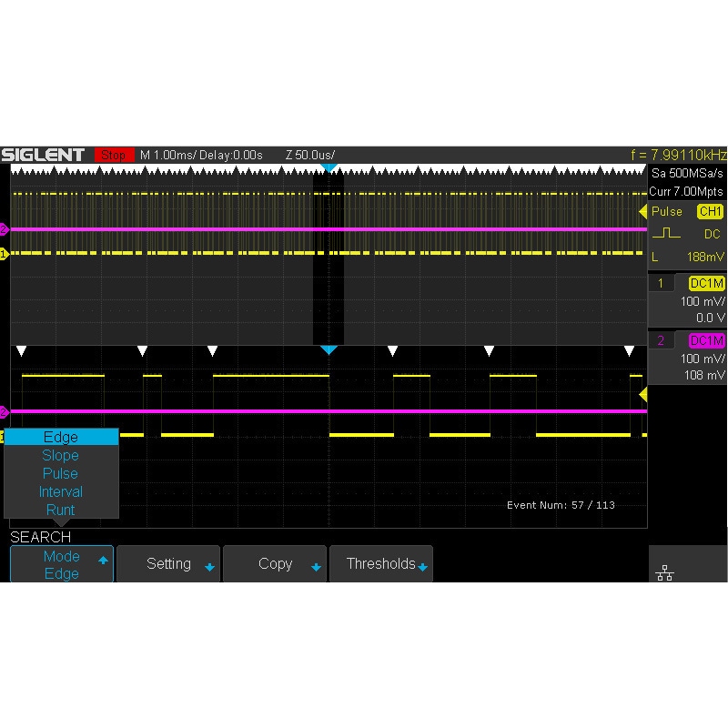Toggle channel 1 DC1M coupling box
The width and height of the screenshot is (728, 728).
tap(707, 283)
